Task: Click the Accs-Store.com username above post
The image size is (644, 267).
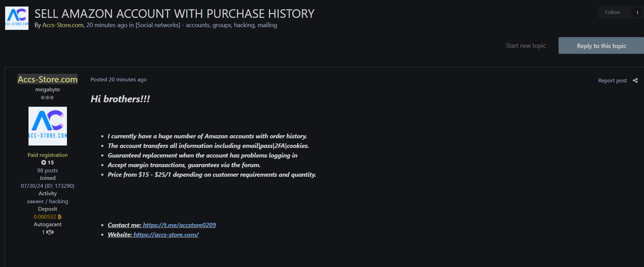Action: point(47,79)
